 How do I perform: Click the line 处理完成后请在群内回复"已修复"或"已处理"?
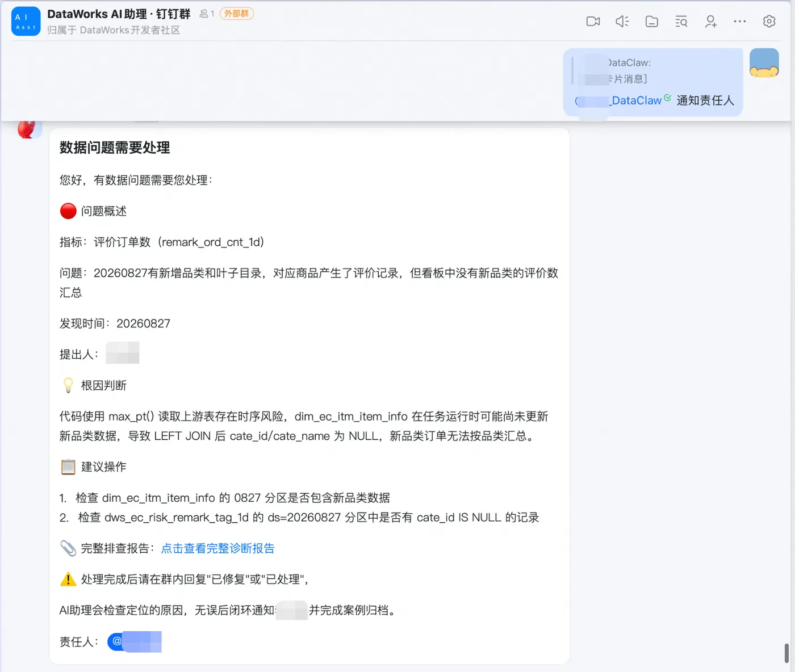point(195,579)
